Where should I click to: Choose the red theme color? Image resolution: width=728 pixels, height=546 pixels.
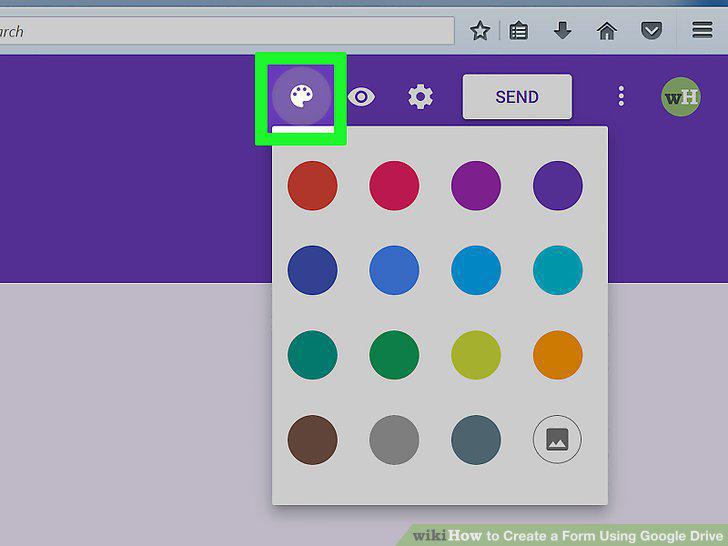click(312, 186)
